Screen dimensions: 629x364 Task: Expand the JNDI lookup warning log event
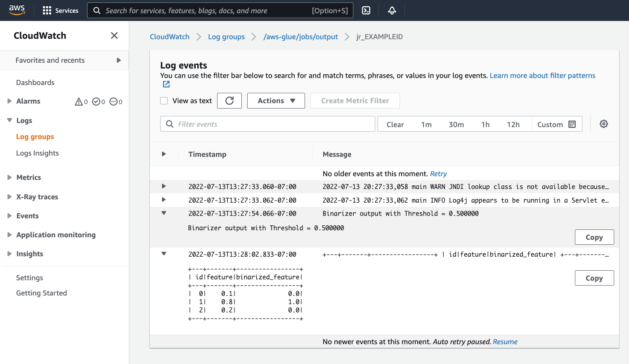click(163, 186)
